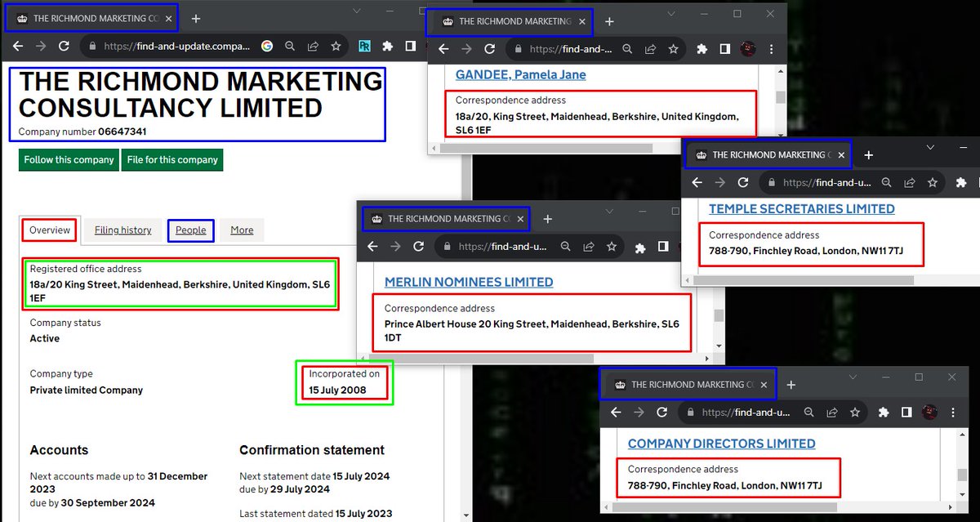
Task: Click the PR extension icon in main window
Action: [x=364, y=47]
